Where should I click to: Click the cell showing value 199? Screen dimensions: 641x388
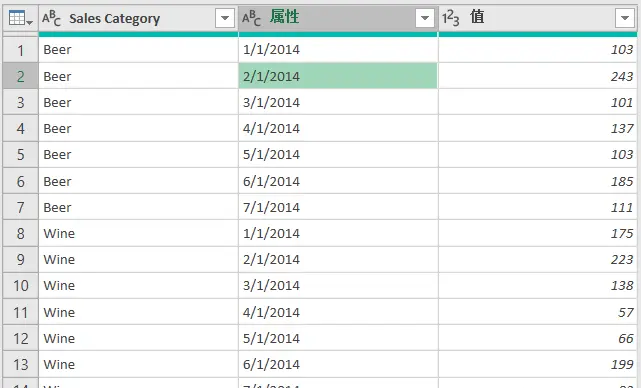point(538,364)
